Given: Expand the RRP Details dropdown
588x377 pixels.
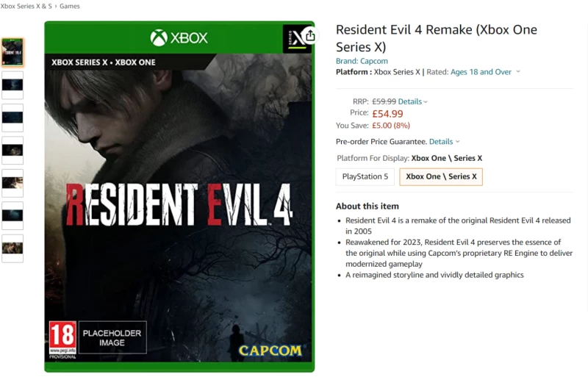Looking at the screenshot, I should point(412,101).
